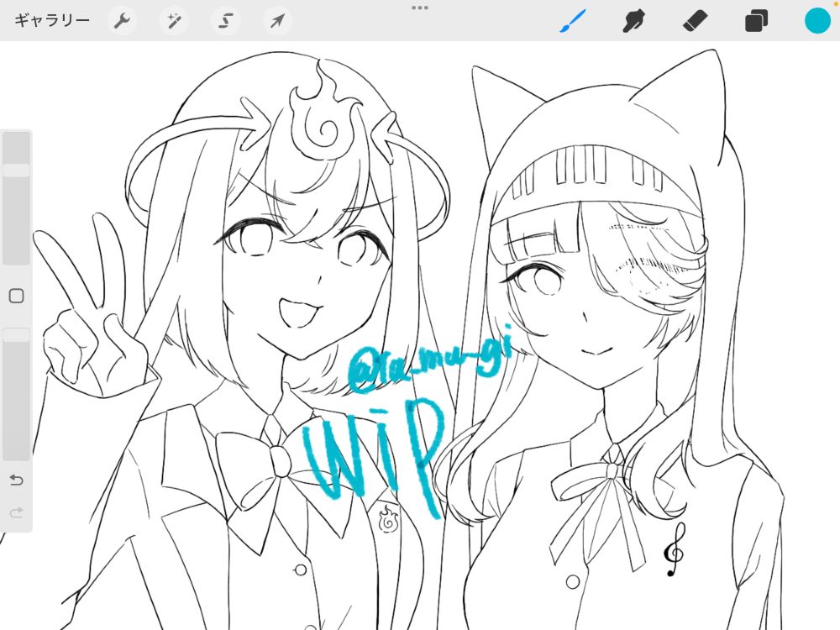Select the Brush tool
Viewport: 840px width, 630px height.
[x=573, y=22]
